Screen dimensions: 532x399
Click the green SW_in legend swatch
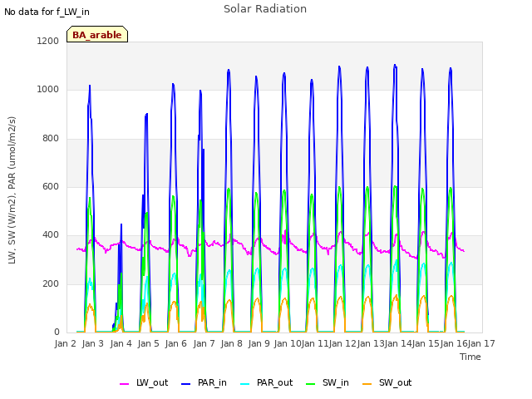pyautogui.click(x=311, y=384)
